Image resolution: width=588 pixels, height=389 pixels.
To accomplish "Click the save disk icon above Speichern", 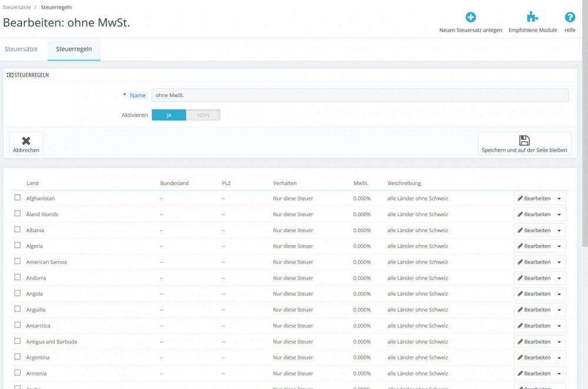I will pos(524,140).
